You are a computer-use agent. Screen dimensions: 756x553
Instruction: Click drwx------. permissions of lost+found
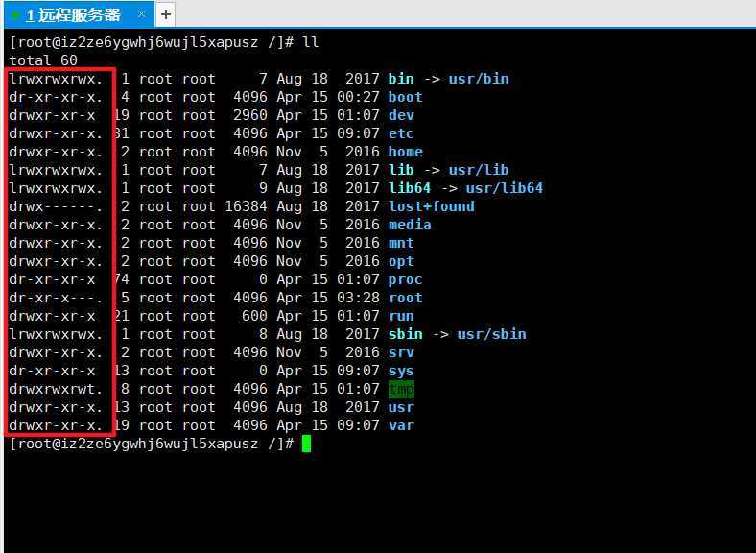click(x=56, y=206)
